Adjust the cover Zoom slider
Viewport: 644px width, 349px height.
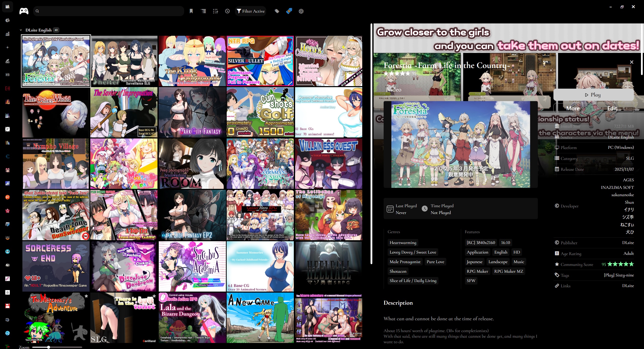tap(49, 347)
